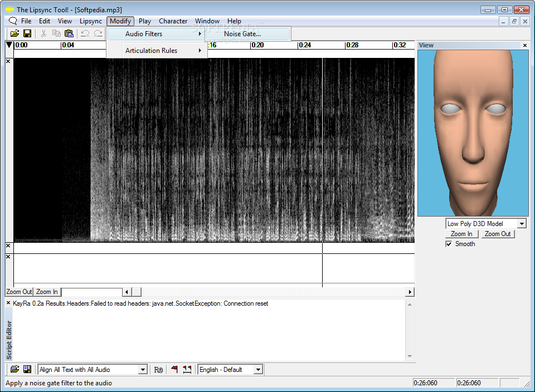
Task: Click the 0:04 mark on the time ruler
Action: coord(67,45)
